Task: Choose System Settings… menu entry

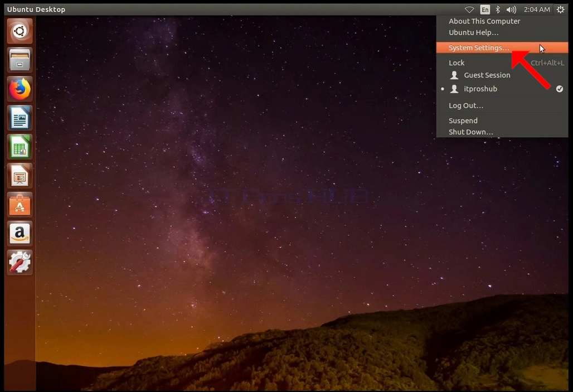Action: tap(502, 47)
